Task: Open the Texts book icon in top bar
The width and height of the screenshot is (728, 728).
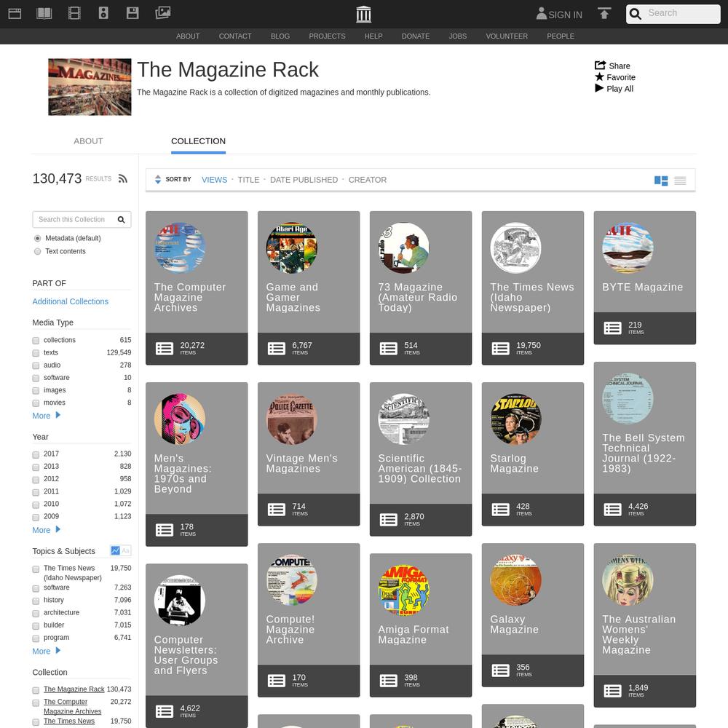Action: [x=44, y=13]
